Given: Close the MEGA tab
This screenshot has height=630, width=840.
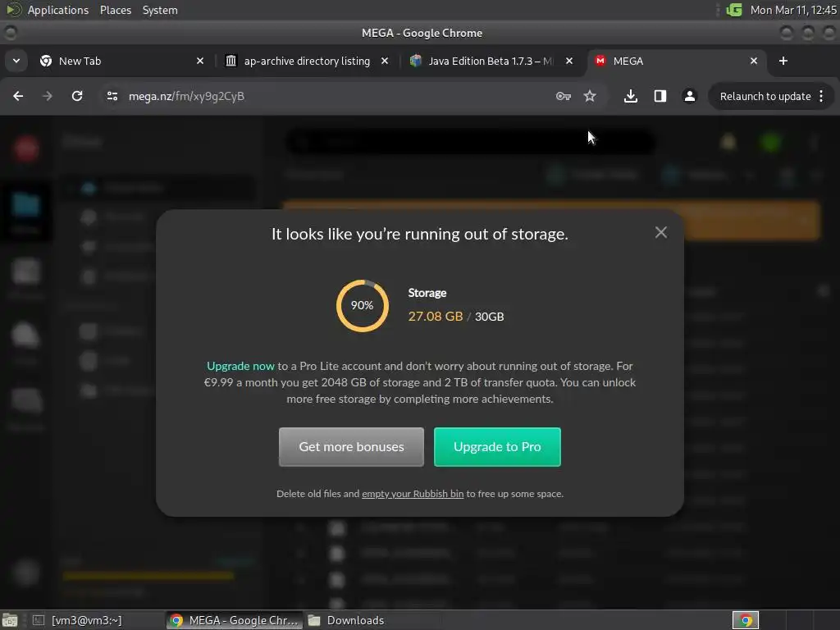Looking at the screenshot, I should click(754, 61).
